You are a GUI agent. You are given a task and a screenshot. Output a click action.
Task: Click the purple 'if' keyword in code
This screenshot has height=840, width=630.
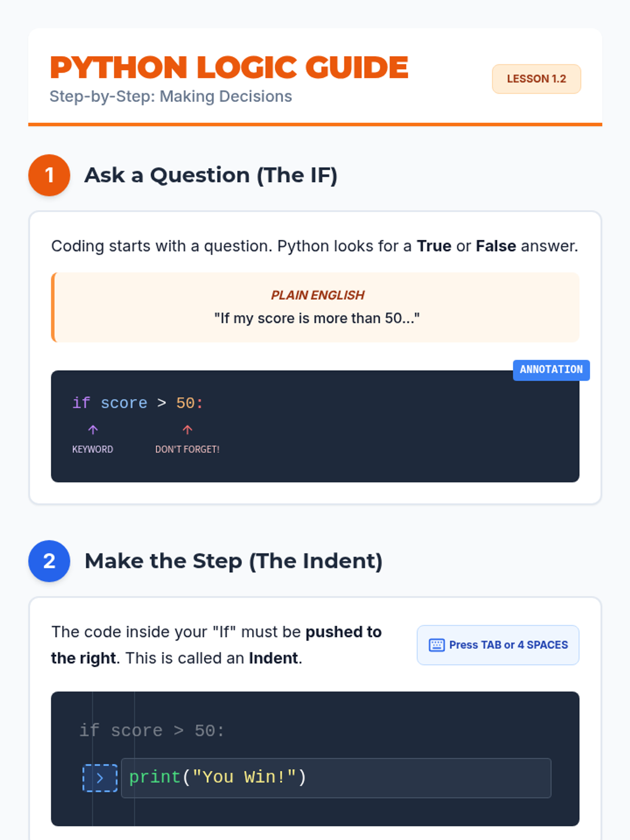(x=81, y=403)
